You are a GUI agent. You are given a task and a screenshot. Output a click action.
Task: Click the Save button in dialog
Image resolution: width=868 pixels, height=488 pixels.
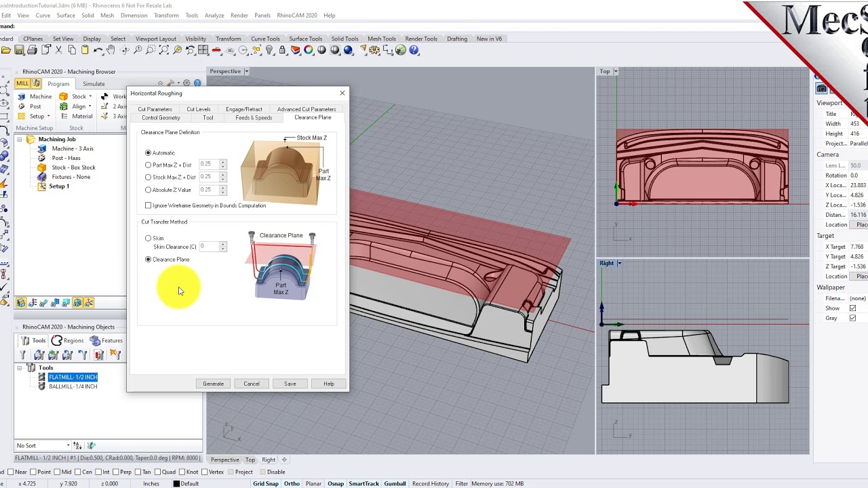(x=290, y=384)
